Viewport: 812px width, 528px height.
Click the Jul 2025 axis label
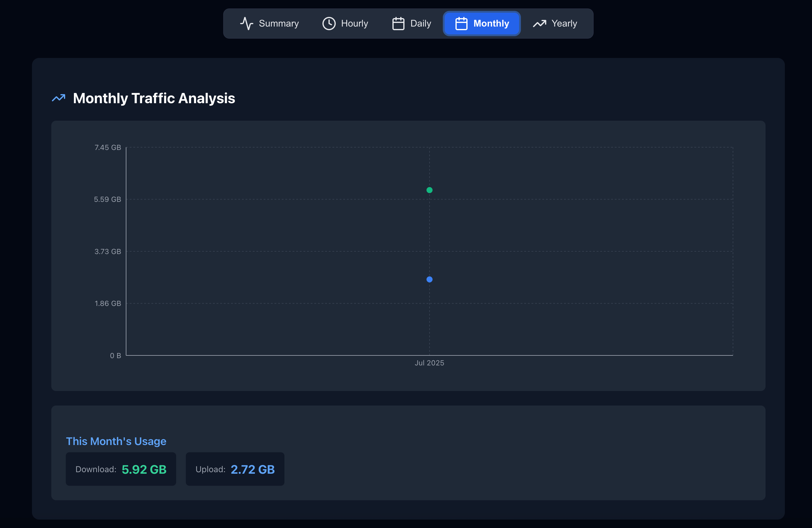point(429,363)
